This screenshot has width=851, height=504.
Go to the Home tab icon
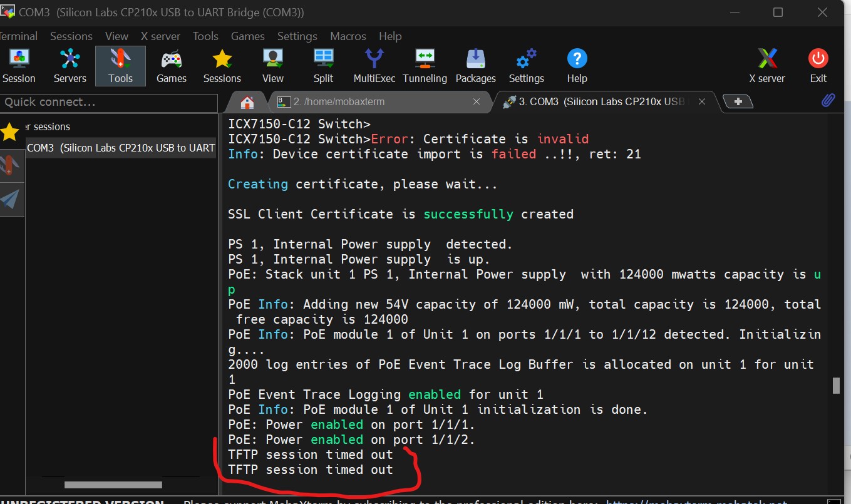pos(247,102)
